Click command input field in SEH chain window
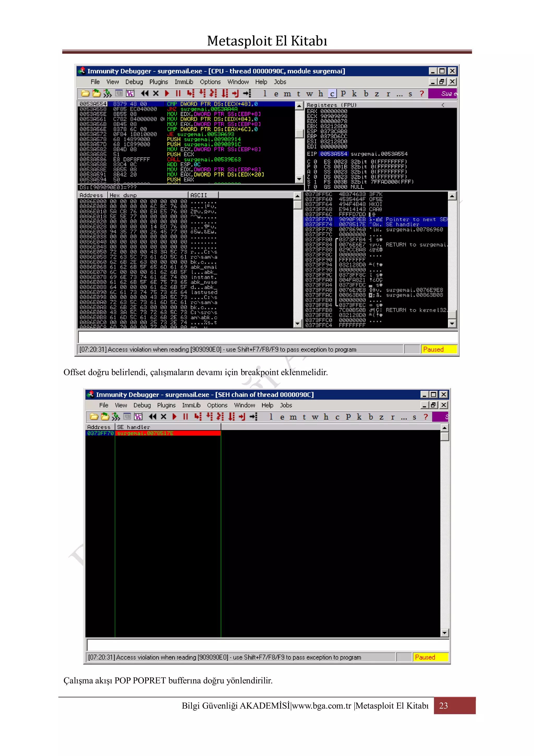This screenshot has width=534, height=756. pos(268,645)
